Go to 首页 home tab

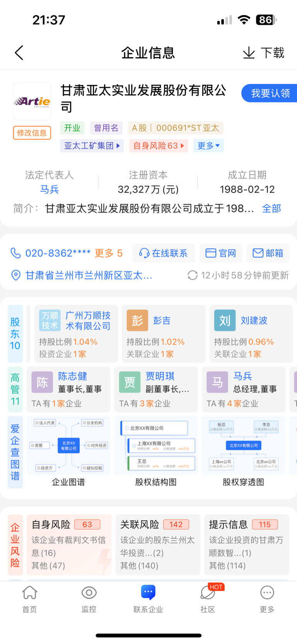click(30, 599)
